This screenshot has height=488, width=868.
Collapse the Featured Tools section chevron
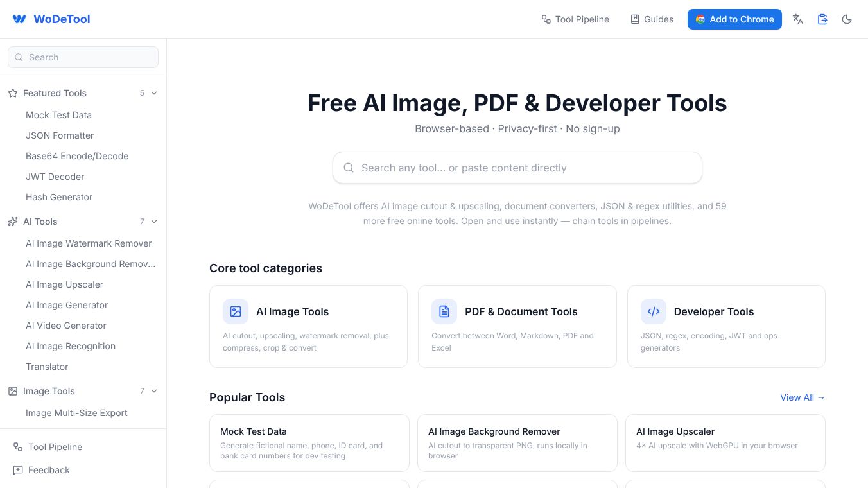point(154,93)
